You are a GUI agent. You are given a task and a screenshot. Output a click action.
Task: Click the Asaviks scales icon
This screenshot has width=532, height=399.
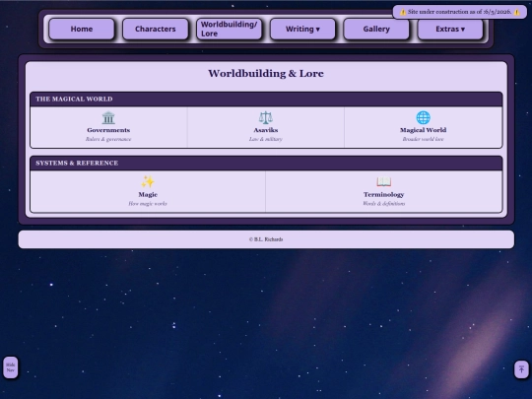point(266,118)
